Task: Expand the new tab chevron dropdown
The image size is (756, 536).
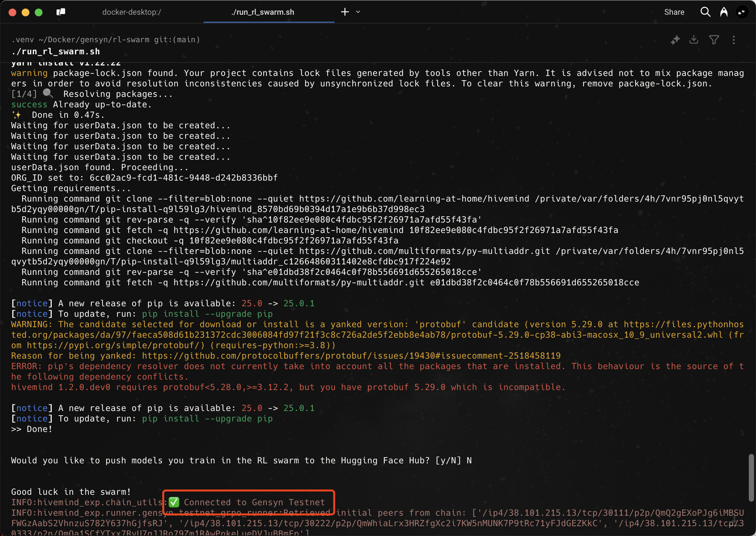Action: 358,12
